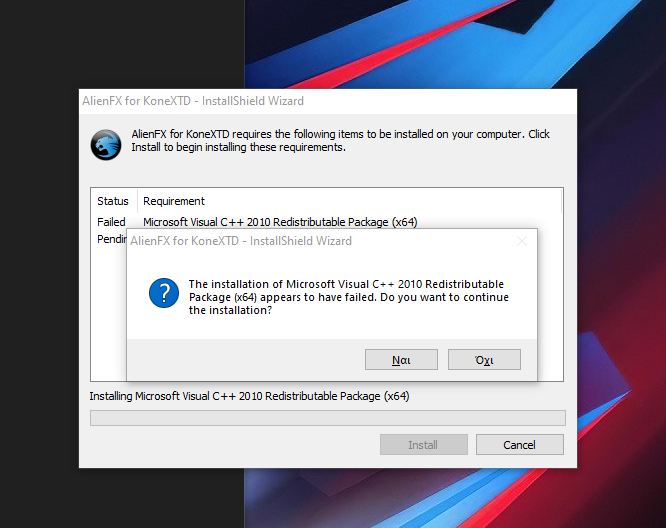Click the Όχι (No) button
The height and width of the screenshot is (528, 666).
coord(484,360)
